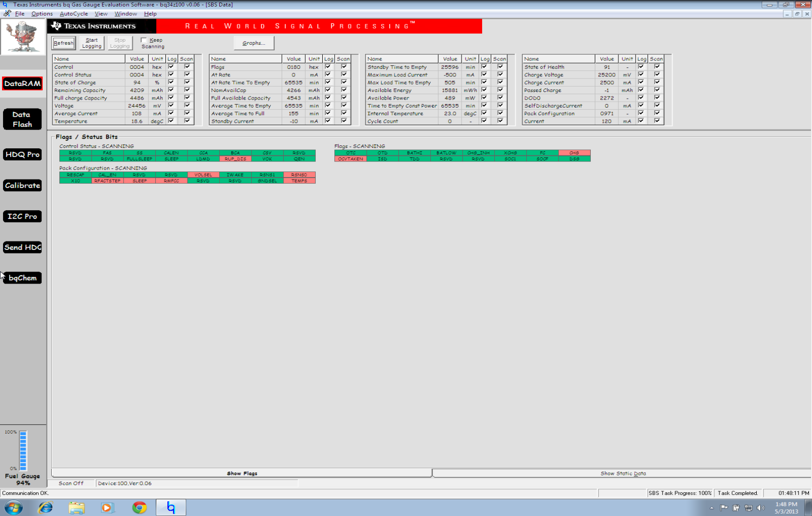Open the Send HDQ screen
This screenshot has width=812, height=516.
[22, 247]
